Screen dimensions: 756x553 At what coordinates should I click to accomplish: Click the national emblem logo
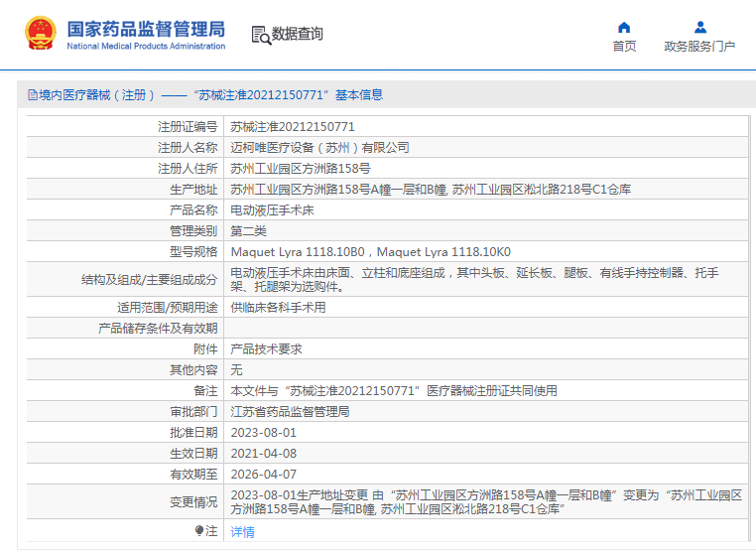(41, 34)
